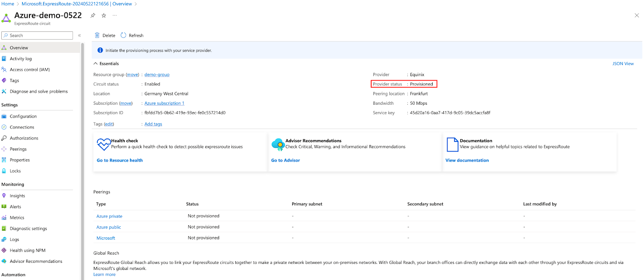Open the Overview menu item
Screen dimensions: 644x280
tap(40, 48)
